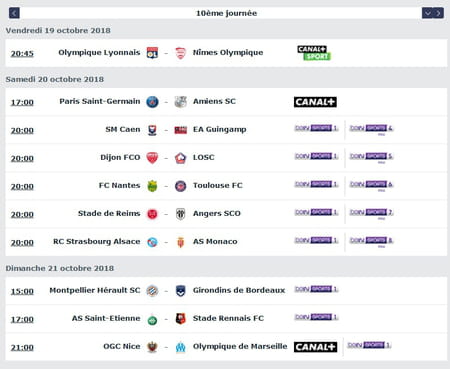Open beIN Sports 1 for Montpellier match

click(x=316, y=289)
